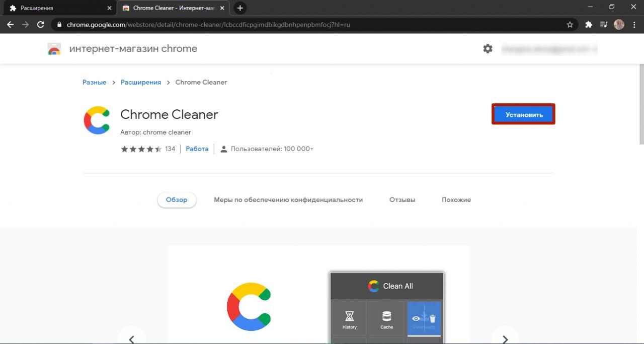The image size is (644, 344).
Task: Restore down the Chrome window
Action: pos(612,7)
